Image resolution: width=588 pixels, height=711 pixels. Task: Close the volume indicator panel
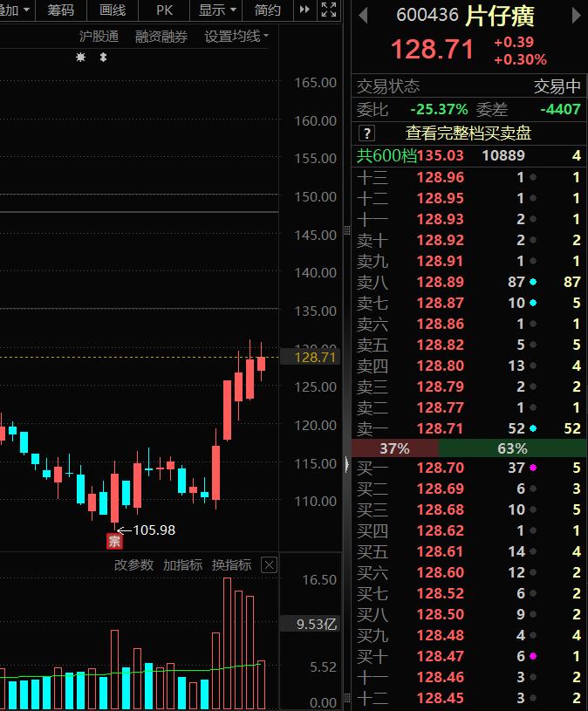pos(269,565)
